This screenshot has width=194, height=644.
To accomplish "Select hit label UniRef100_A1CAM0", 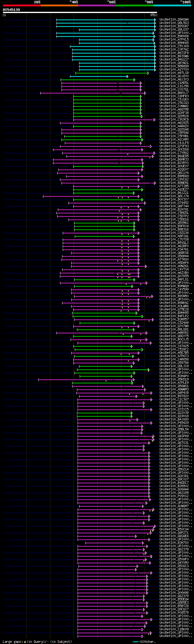I will coord(174,139).
